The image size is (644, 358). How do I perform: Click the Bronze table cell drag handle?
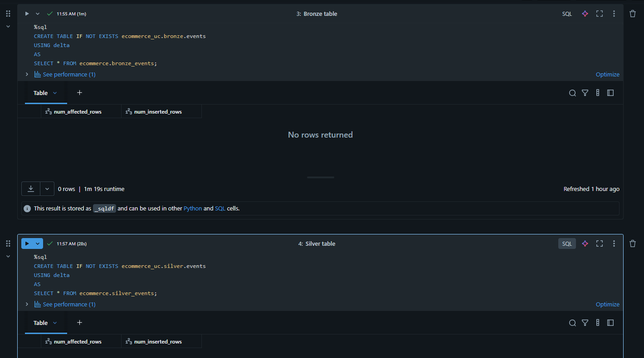point(8,13)
